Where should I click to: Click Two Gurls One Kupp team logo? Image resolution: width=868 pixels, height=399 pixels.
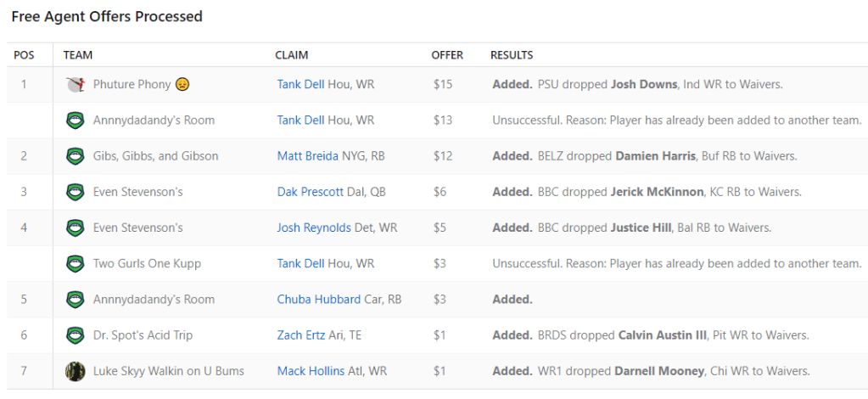coord(75,264)
